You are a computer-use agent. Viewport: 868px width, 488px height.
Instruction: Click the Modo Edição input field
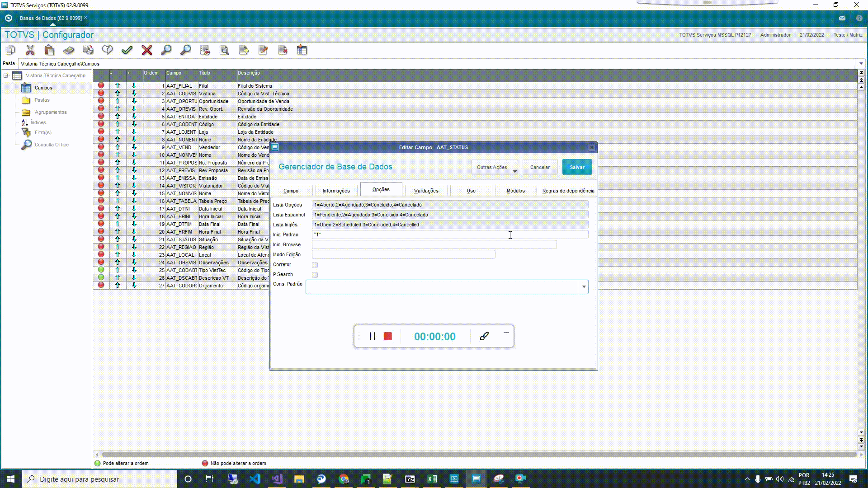403,254
